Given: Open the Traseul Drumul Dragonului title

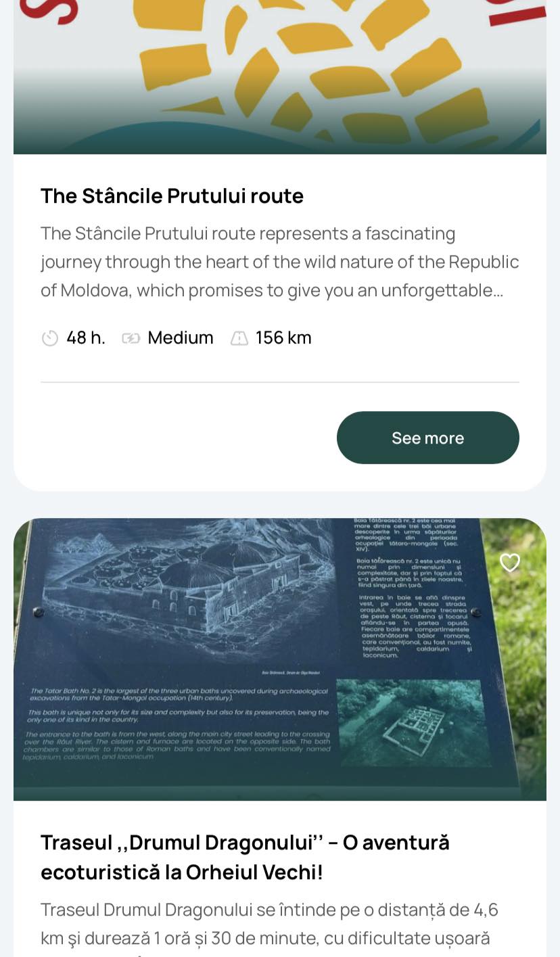Looking at the screenshot, I should (x=245, y=857).
